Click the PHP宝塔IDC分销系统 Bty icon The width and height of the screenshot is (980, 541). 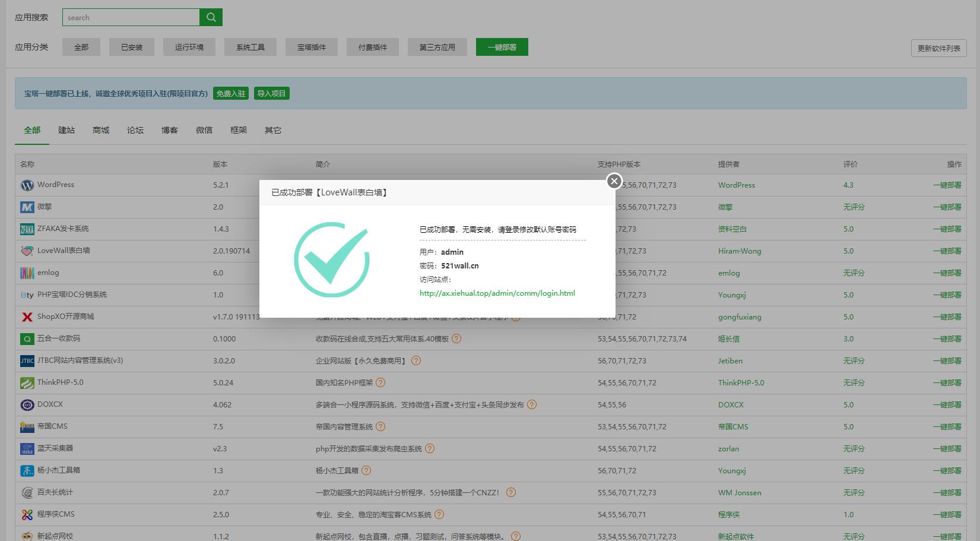tap(27, 295)
